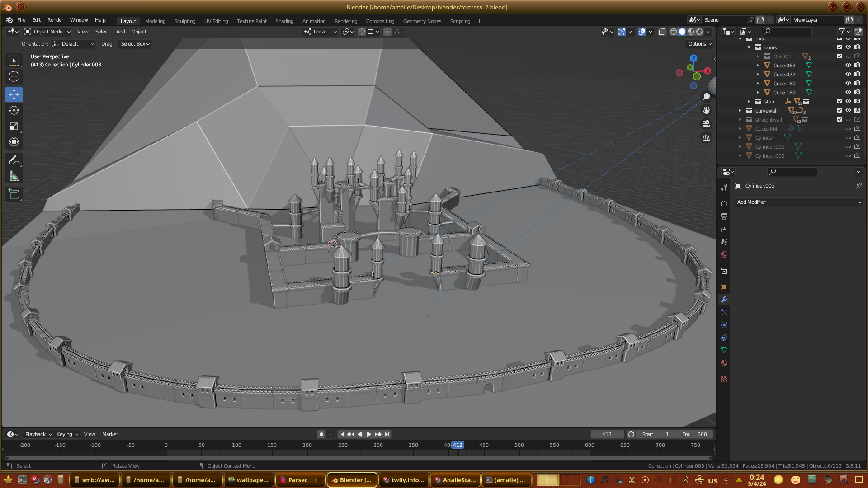Uncheck the curvewall collection checkbox
Viewport: 868px width, 488px height.
[840, 110]
